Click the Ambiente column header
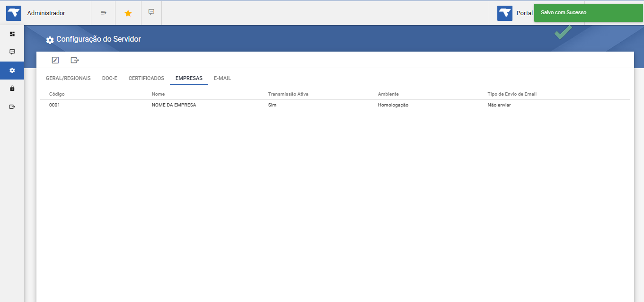 coord(388,94)
